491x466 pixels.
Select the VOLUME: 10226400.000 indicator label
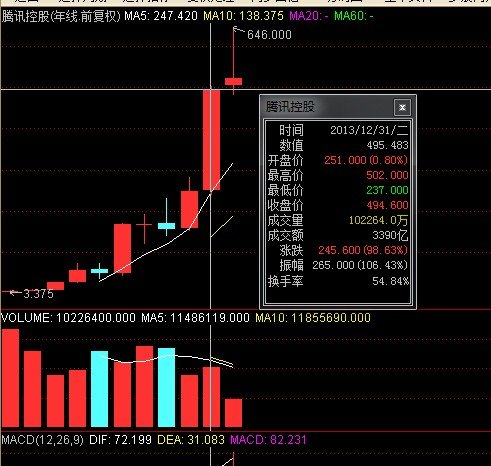pos(68,317)
